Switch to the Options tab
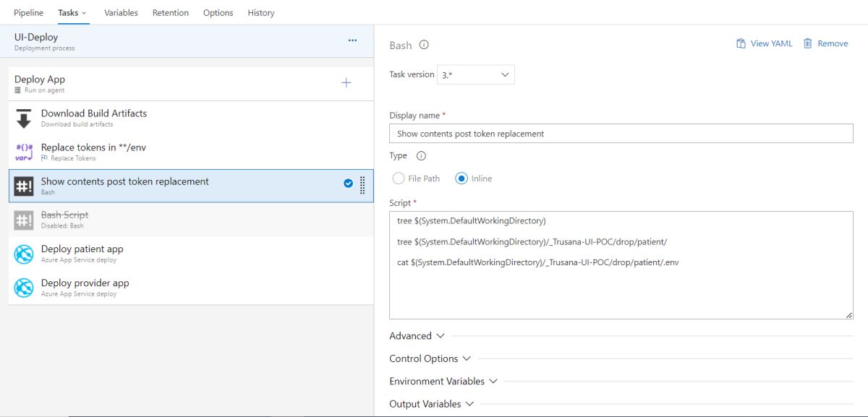868x417 pixels. (218, 13)
